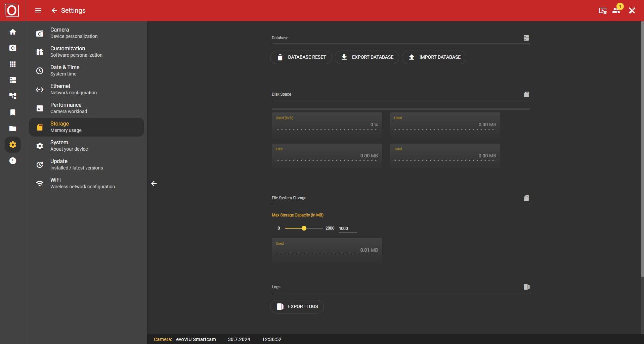Click the File System Storage SD icon
Image resolution: width=644 pixels, height=344 pixels.
point(526,198)
